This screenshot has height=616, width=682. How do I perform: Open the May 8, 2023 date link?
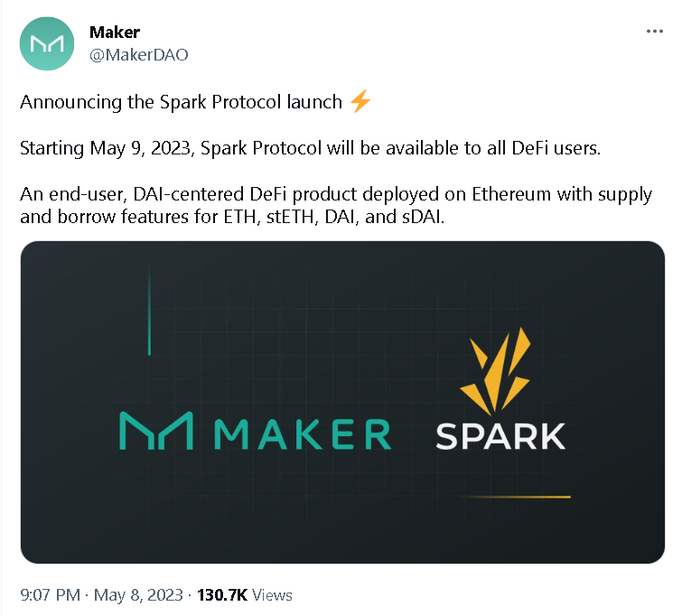[x=138, y=594]
